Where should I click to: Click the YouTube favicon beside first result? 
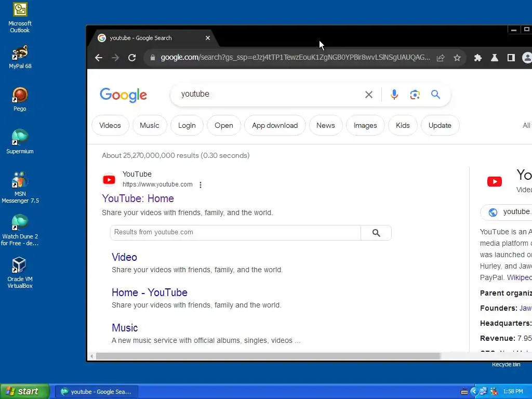tap(109, 180)
